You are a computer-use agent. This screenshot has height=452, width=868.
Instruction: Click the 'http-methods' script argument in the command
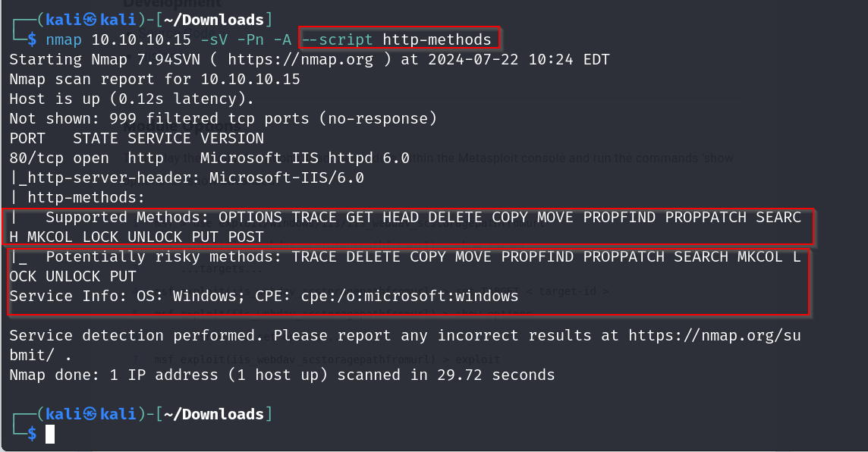pos(437,39)
